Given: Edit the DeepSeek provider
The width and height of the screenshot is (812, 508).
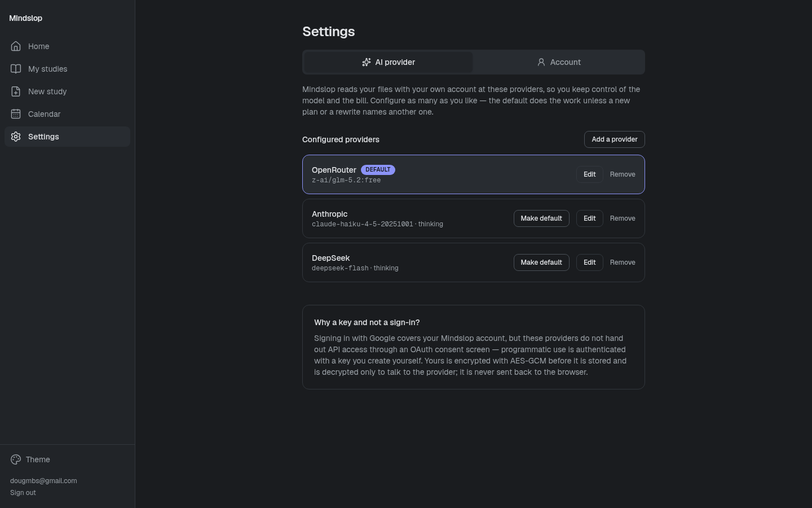Looking at the screenshot, I should tap(589, 262).
